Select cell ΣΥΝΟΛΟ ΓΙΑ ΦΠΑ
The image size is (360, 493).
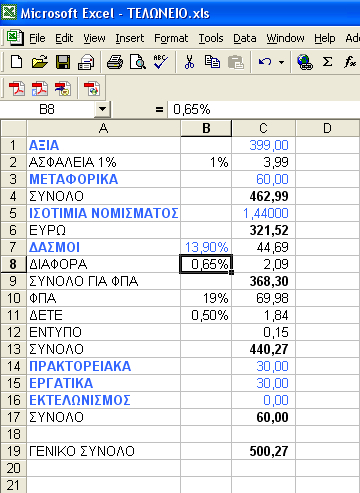[x=104, y=281]
